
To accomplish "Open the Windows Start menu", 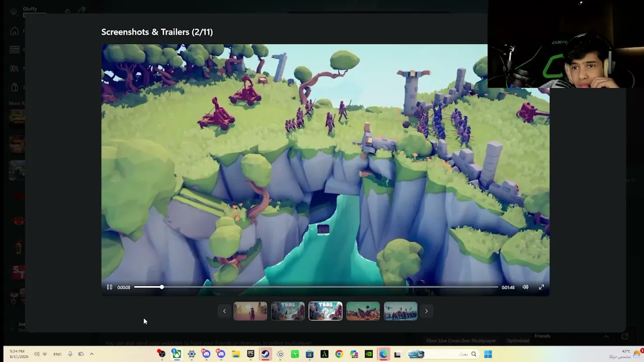I will [x=488, y=354].
